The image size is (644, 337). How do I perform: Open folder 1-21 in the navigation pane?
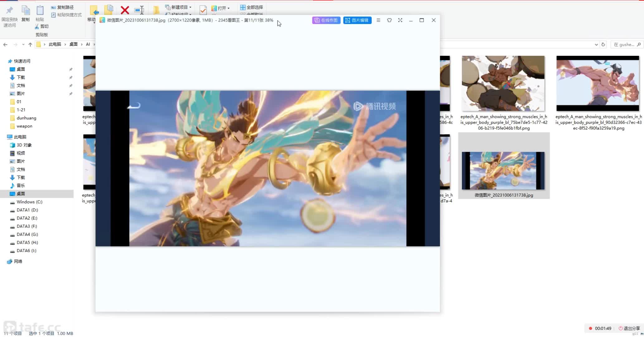21,110
